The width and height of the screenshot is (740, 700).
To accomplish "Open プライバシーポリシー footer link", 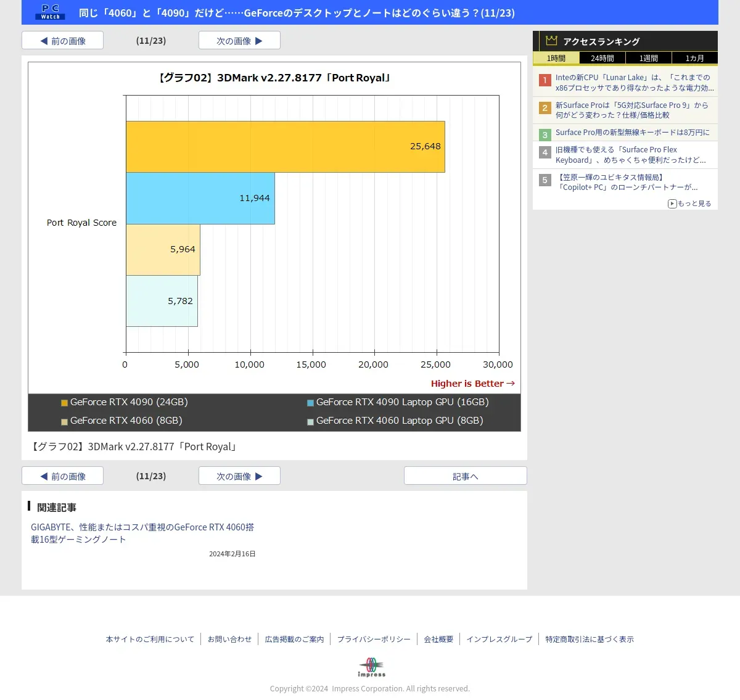I will pos(374,640).
